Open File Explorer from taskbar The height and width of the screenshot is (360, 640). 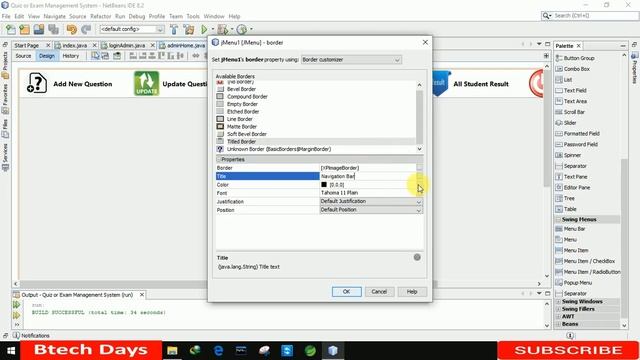(x=172, y=351)
